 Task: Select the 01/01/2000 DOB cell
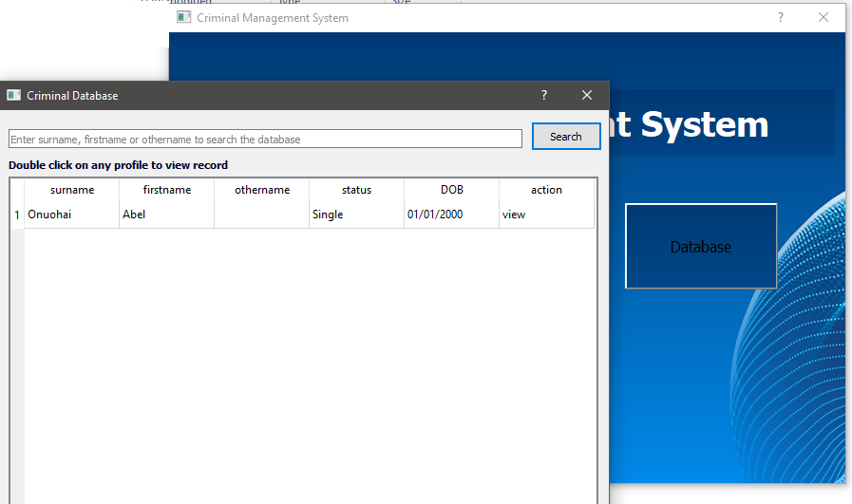tap(451, 215)
